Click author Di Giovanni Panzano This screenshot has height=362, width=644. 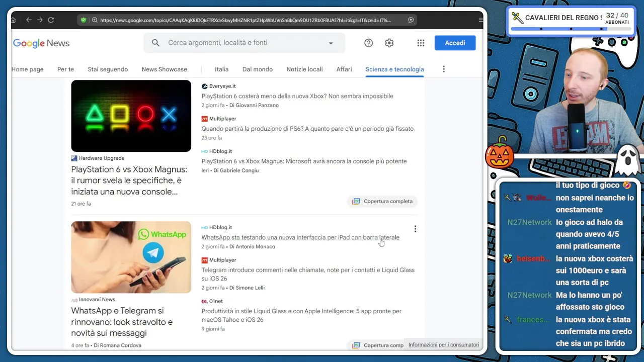pyautogui.click(x=254, y=105)
